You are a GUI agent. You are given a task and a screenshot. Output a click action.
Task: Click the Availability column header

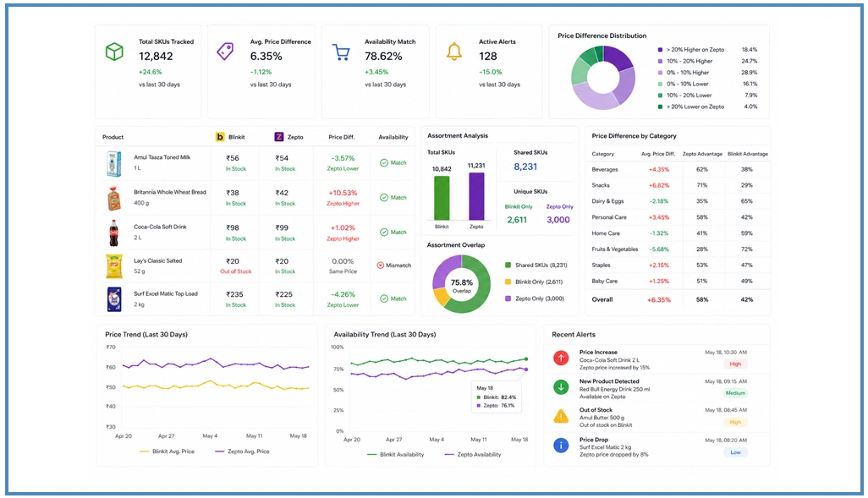[x=393, y=137]
